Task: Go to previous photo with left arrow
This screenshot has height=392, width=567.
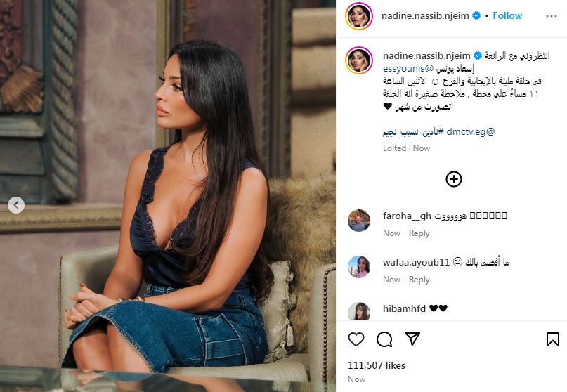Action: click(16, 205)
